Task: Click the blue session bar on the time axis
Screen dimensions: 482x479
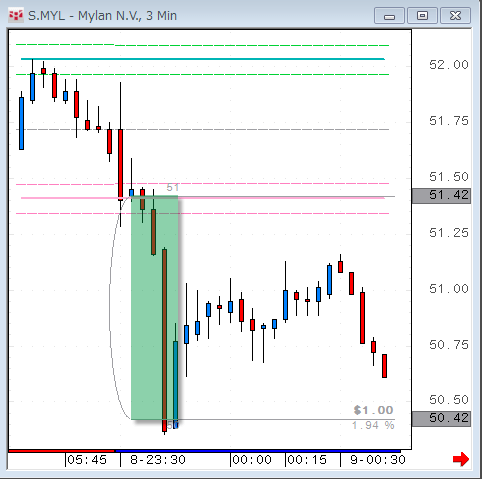Action: coord(258,451)
